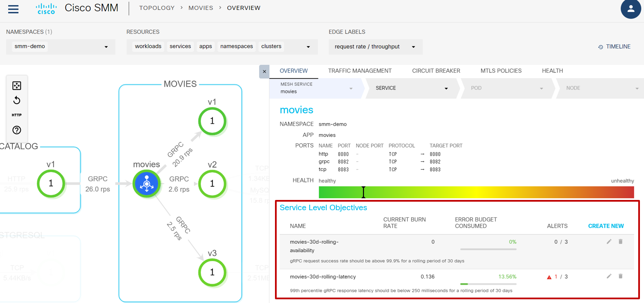644x303 pixels.
Task: Click the fit-to-screen topology icon
Action: coord(17,85)
